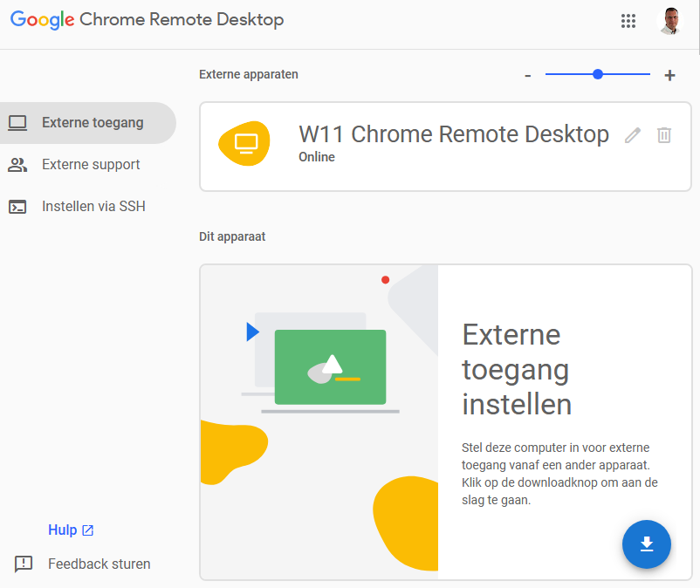Click the Externe apparaten heading

coord(249,74)
